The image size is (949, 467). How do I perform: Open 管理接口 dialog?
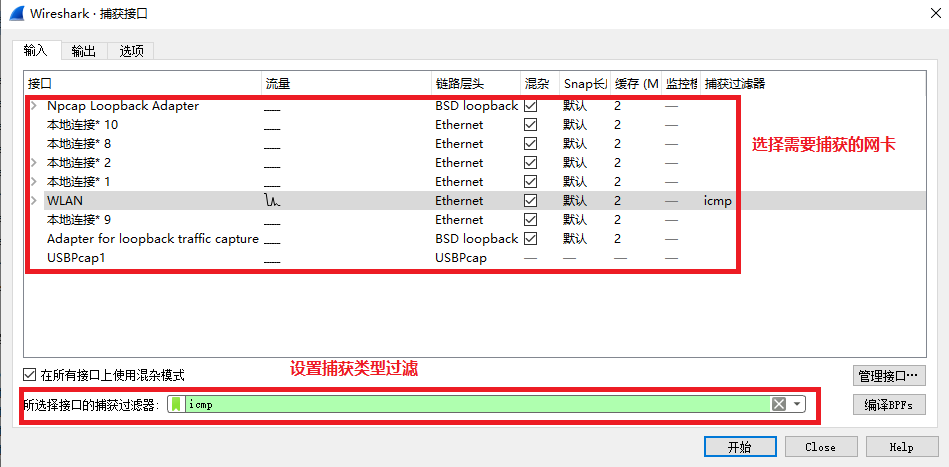click(x=889, y=376)
